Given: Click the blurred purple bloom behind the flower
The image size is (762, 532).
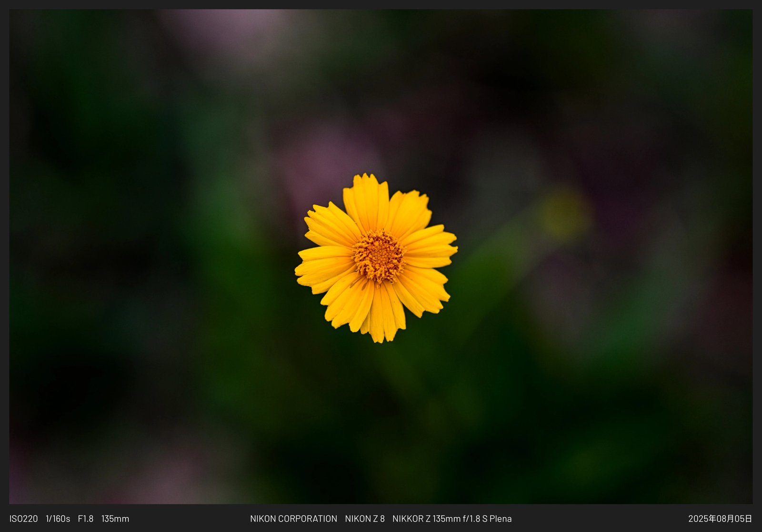Looking at the screenshot, I should click(x=324, y=162).
